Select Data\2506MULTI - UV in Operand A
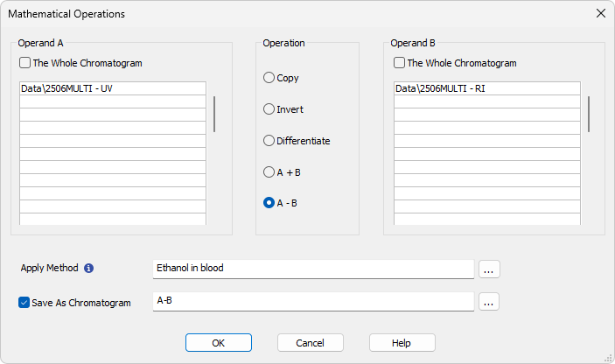This screenshot has width=615, height=364. [113, 88]
